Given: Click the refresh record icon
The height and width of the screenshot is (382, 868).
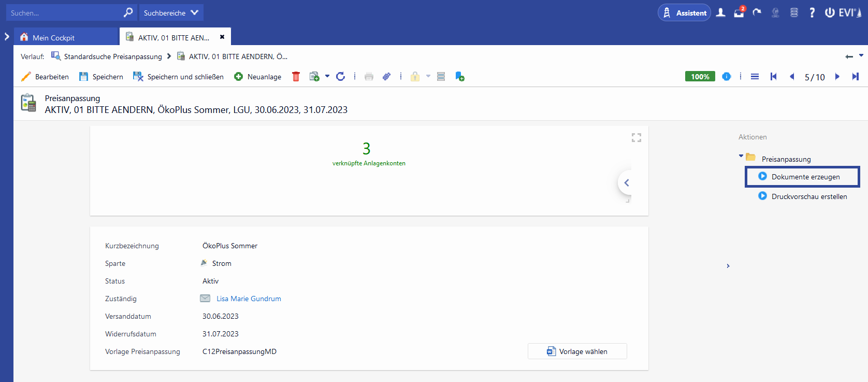Looking at the screenshot, I should point(340,77).
